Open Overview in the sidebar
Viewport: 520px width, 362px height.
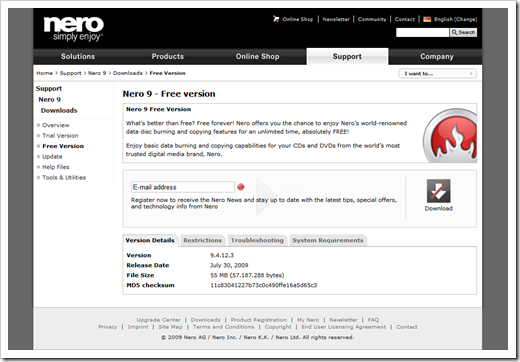pyautogui.click(x=56, y=125)
